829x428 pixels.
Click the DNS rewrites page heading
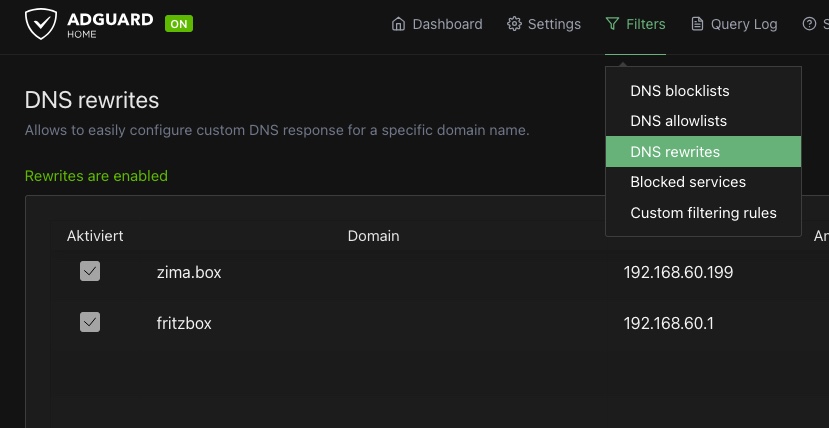pos(92,100)
